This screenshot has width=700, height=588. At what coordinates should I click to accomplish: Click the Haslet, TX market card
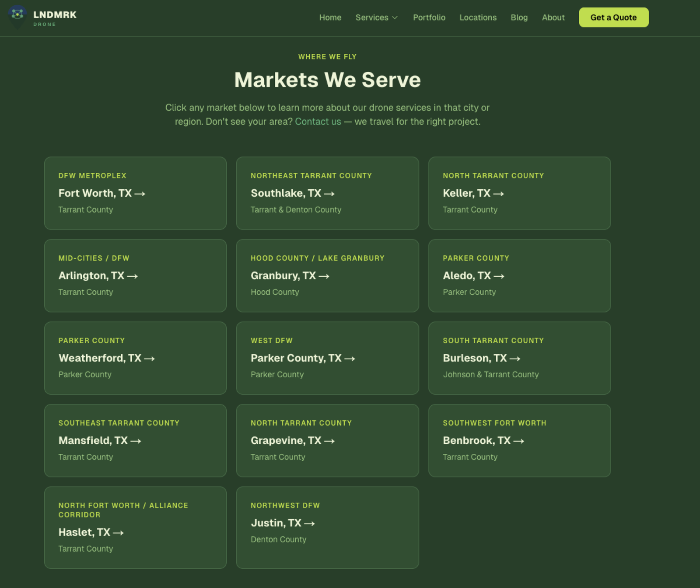[x=135, y=527]
